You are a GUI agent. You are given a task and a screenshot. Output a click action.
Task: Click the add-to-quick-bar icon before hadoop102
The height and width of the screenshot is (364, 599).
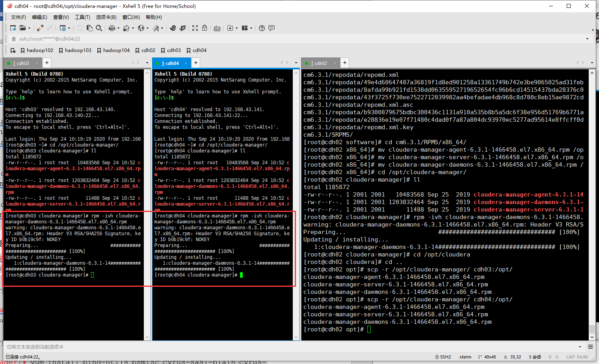tap(13, 50)
